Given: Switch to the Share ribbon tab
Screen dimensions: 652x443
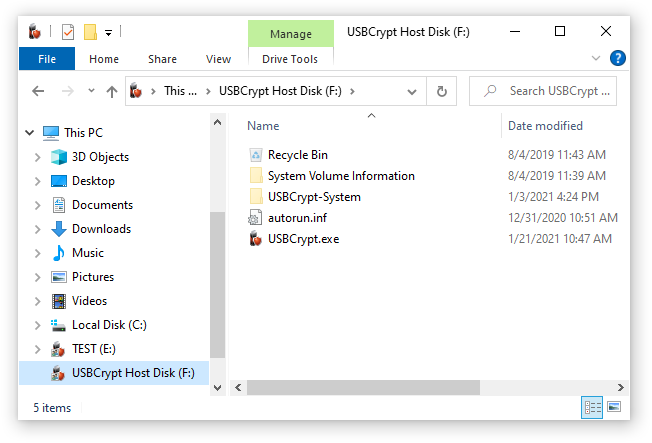Looking at the screenshot, I should 162,59.
